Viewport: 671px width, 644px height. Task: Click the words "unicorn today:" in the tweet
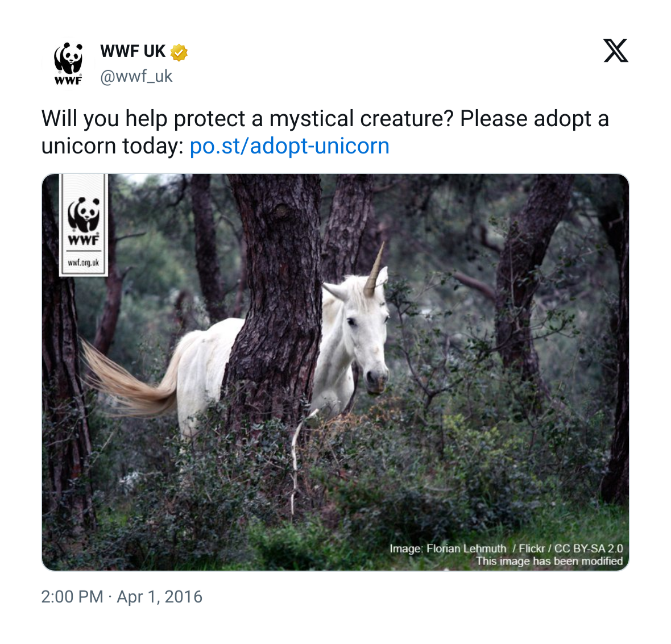click(x=112, y=146)
